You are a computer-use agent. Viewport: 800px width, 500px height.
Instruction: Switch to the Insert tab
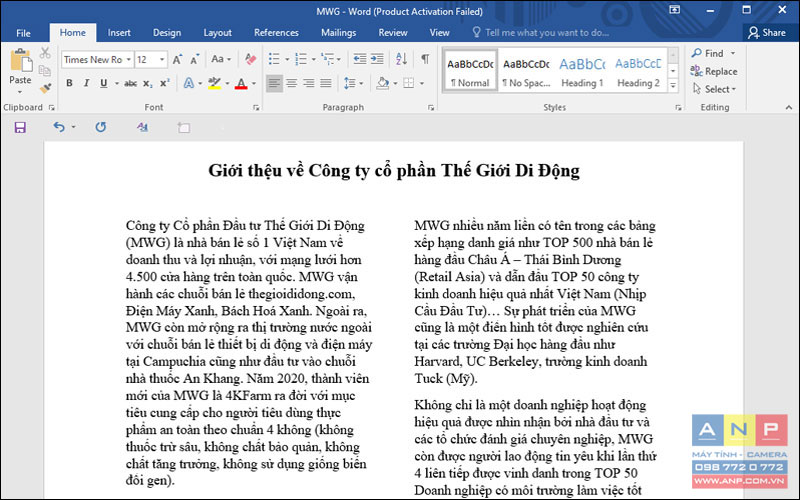[x=119, y=33]
